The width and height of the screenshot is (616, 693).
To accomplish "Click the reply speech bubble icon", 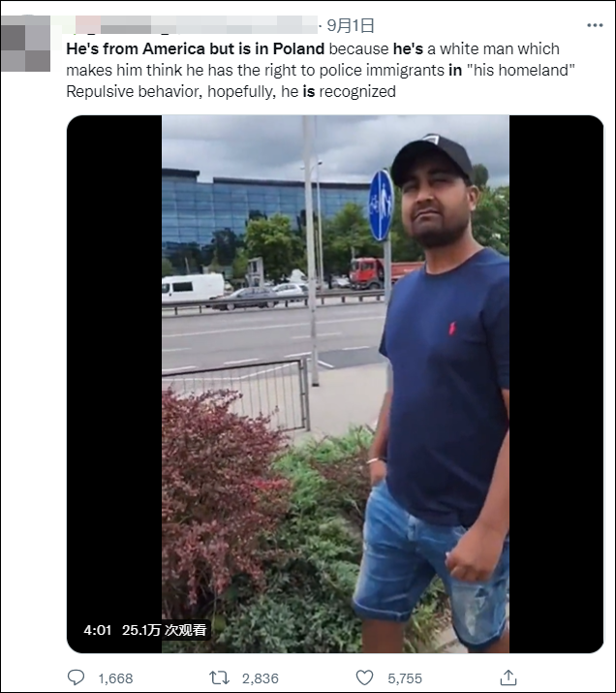I will point(76,677).
